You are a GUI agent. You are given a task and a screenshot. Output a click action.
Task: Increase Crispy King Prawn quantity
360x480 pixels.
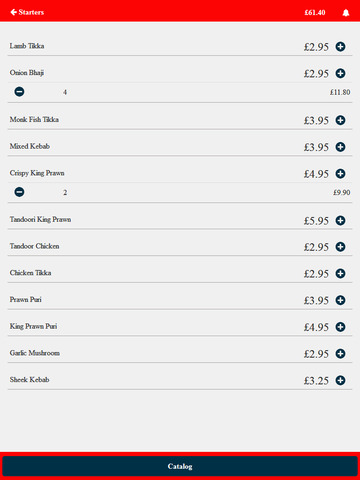point(340,173)
